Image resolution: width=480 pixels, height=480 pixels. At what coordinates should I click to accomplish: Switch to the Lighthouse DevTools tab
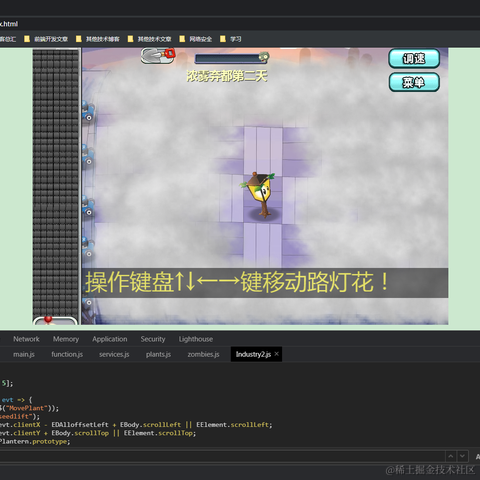[196, 339]
